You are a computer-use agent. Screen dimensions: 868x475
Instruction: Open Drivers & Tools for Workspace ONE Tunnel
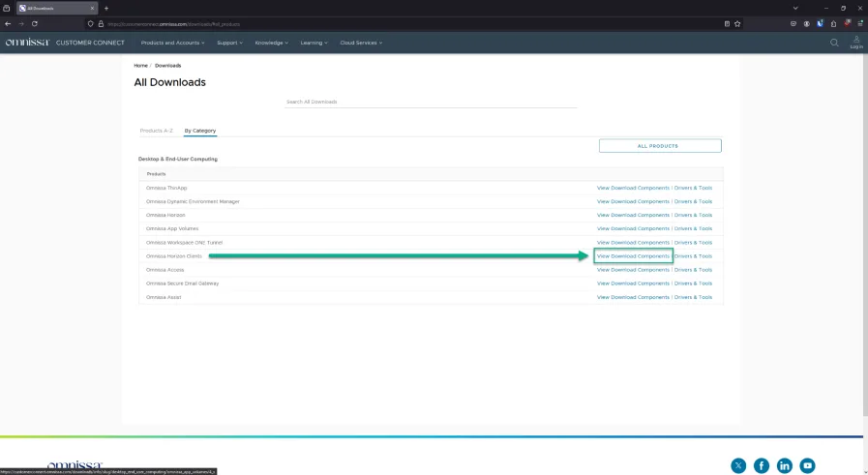(x=693, y=243)
